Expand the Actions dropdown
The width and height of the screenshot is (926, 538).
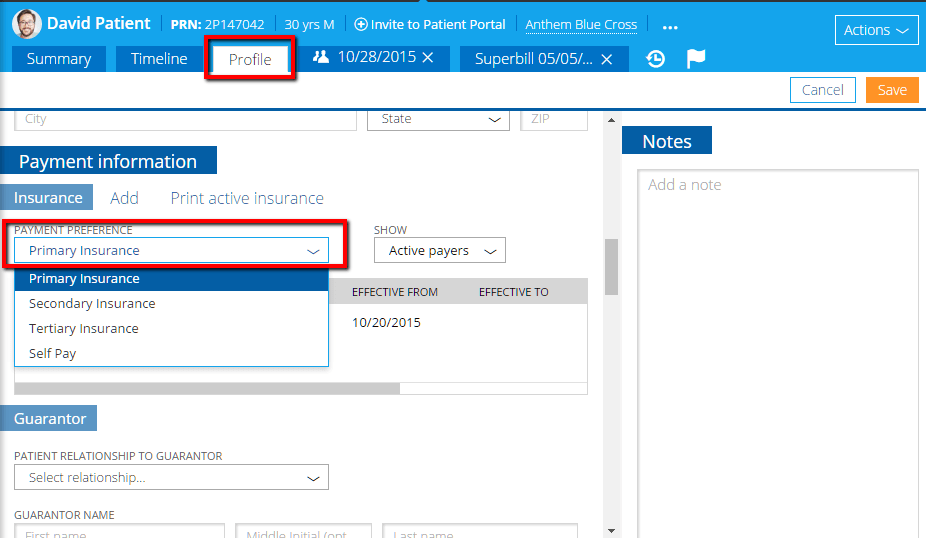(x=876, y=30)
